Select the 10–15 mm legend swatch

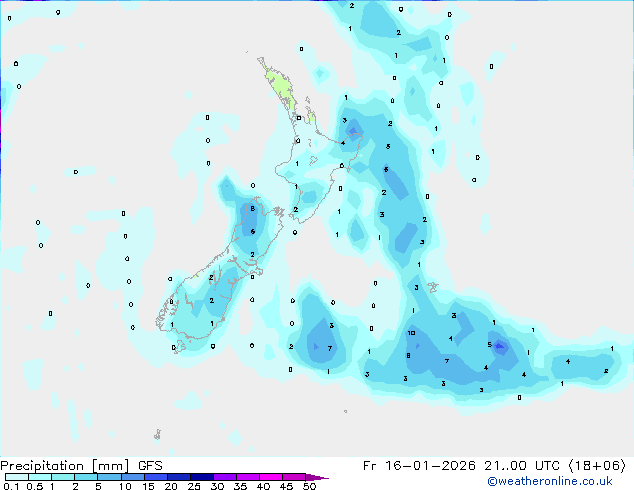click(x=132, y=477)
